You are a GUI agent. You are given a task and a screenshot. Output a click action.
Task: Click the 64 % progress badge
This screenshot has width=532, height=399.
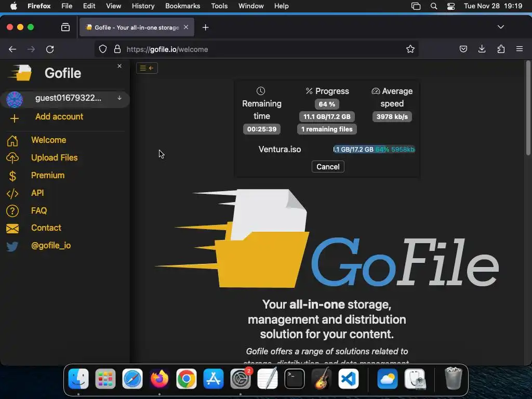pos(327,104)
